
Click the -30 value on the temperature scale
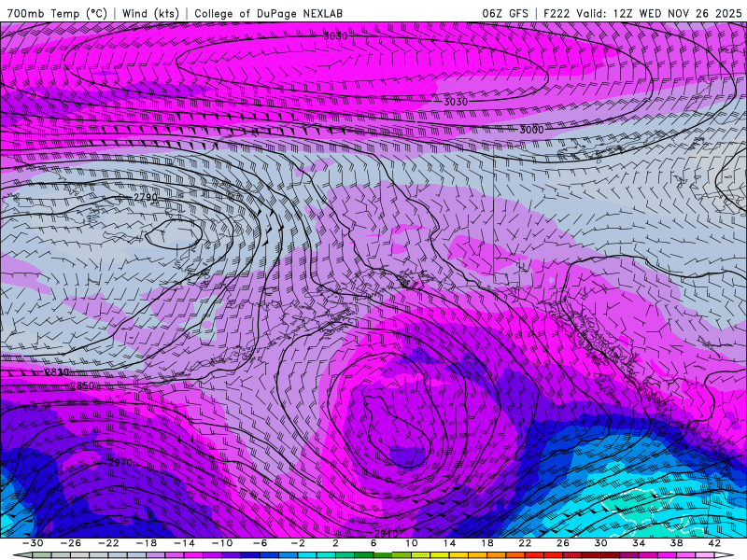coord(33,543)
